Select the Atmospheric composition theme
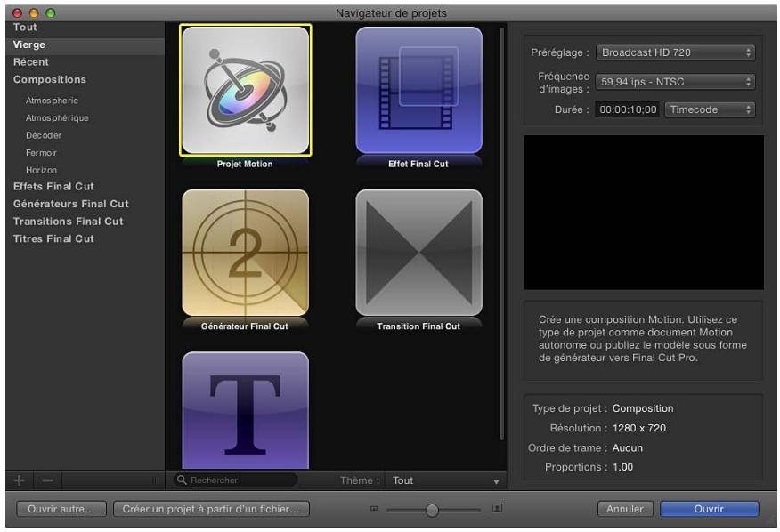The image size is (780, 532). coord(52,101)
